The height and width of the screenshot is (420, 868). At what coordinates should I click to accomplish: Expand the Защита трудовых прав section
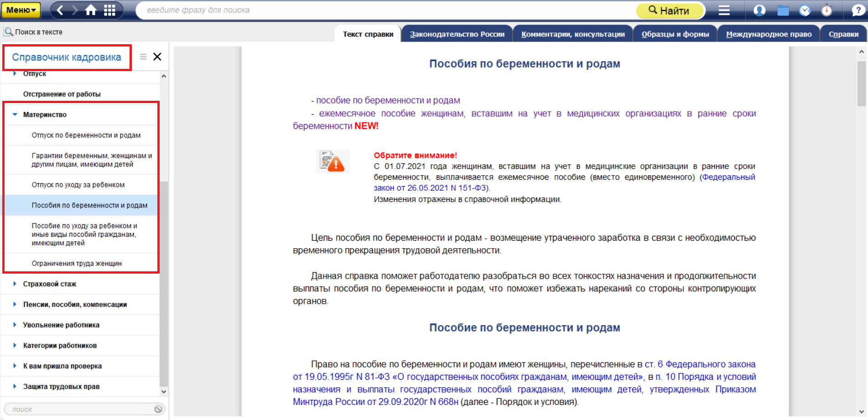coord(15,386)
